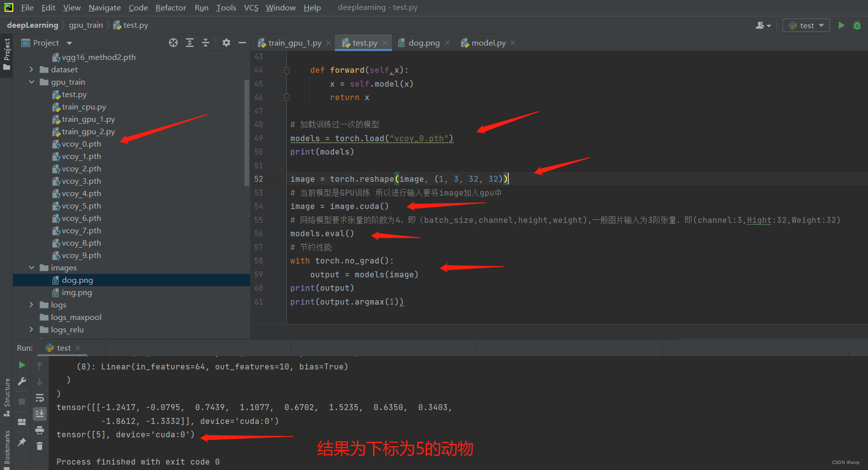Fold the forward method at line 44

point(286,71)
